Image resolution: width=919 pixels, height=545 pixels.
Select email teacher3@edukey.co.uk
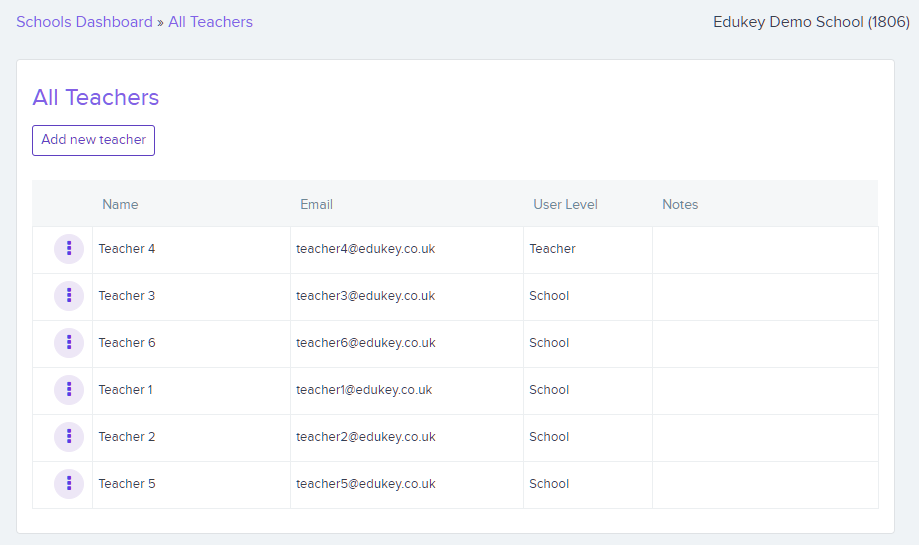pos(366,296)
